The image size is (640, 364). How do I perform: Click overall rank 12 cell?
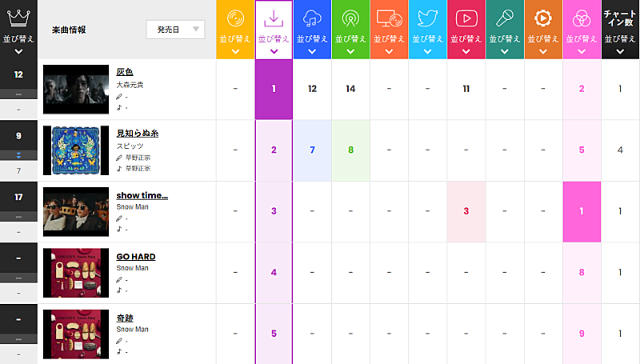[18, 74]
